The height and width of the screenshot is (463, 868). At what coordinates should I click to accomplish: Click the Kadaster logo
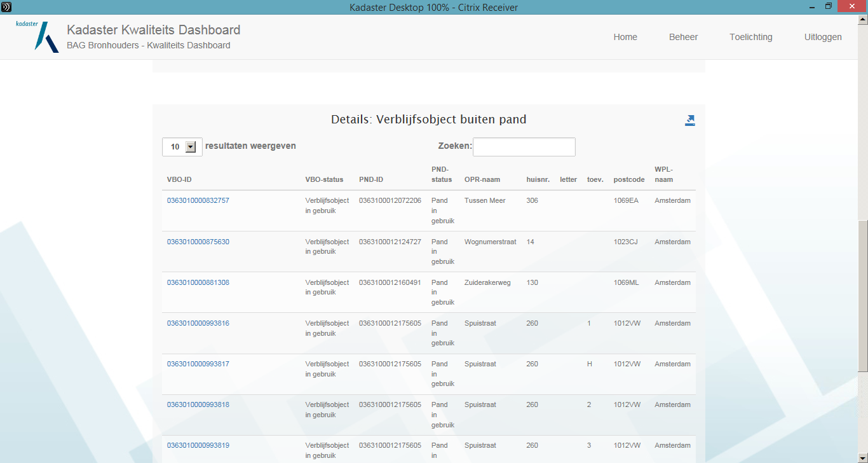click(37, 36)
